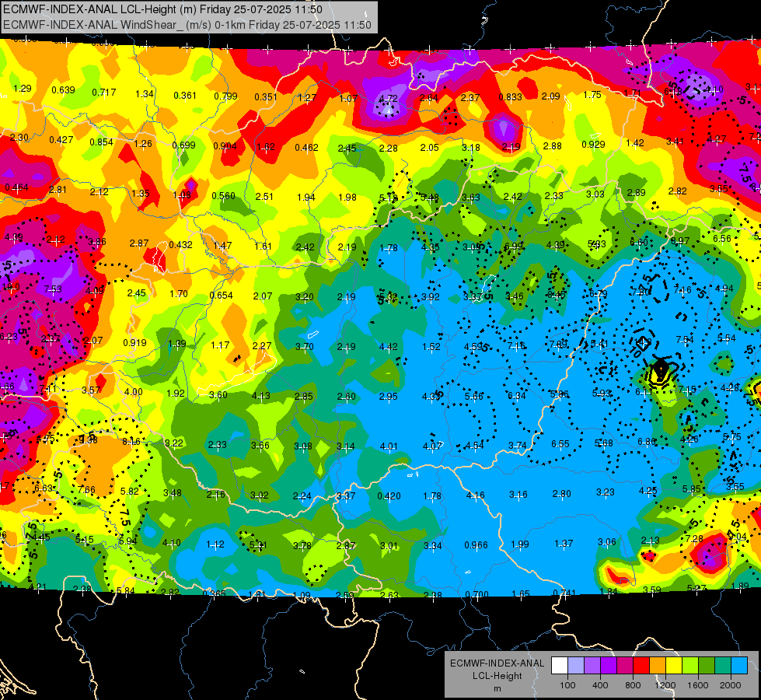Screen dimensions: 761x700
Task: Click the legend label 1200
Action: (x=665, y=685)
